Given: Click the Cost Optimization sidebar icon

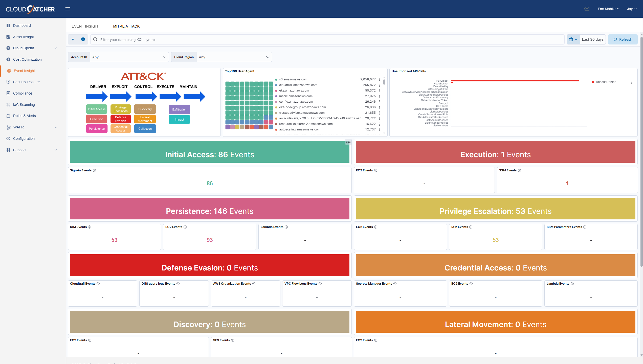Looking at the screenshot, I should [8, 59].
